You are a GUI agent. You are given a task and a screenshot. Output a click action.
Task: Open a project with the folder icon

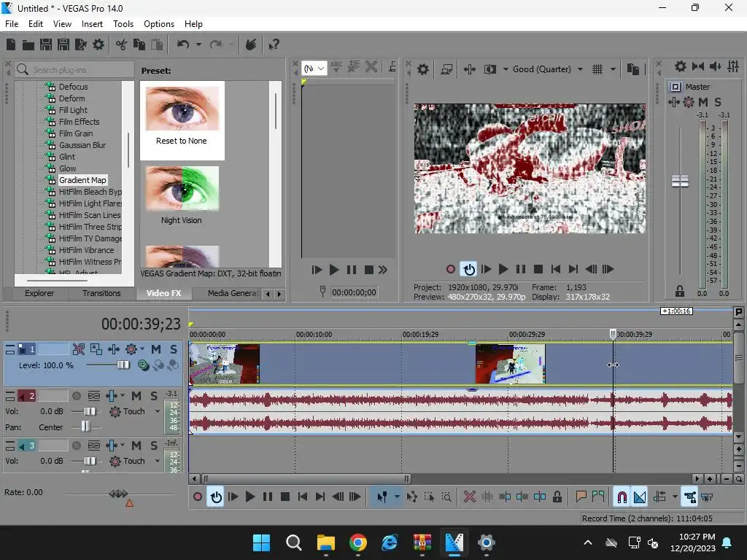click(x=28, y=44)
